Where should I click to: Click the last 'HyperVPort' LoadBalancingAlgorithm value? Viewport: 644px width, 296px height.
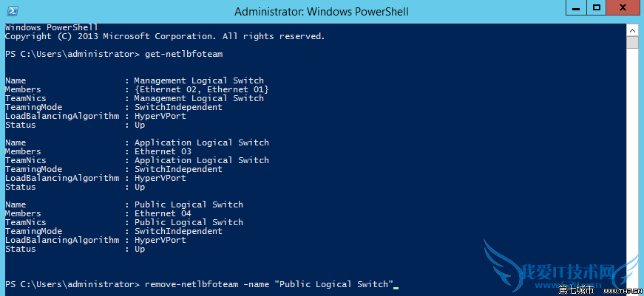pyautogui.click(x=160, y=240)
